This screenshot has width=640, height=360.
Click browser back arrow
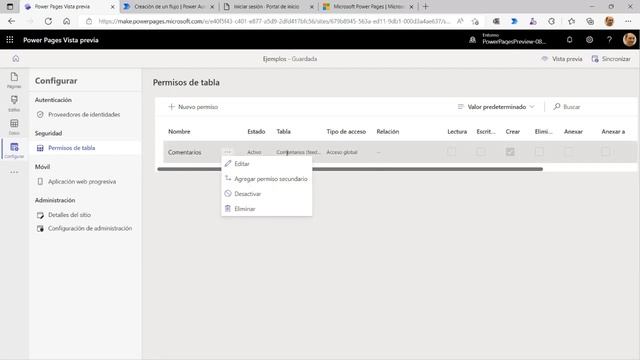(11, 21)
